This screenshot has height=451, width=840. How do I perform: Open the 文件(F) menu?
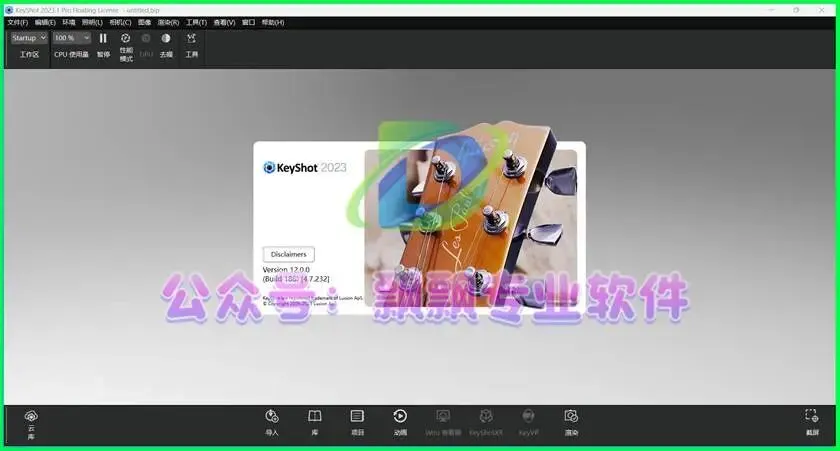pos(17,22)
